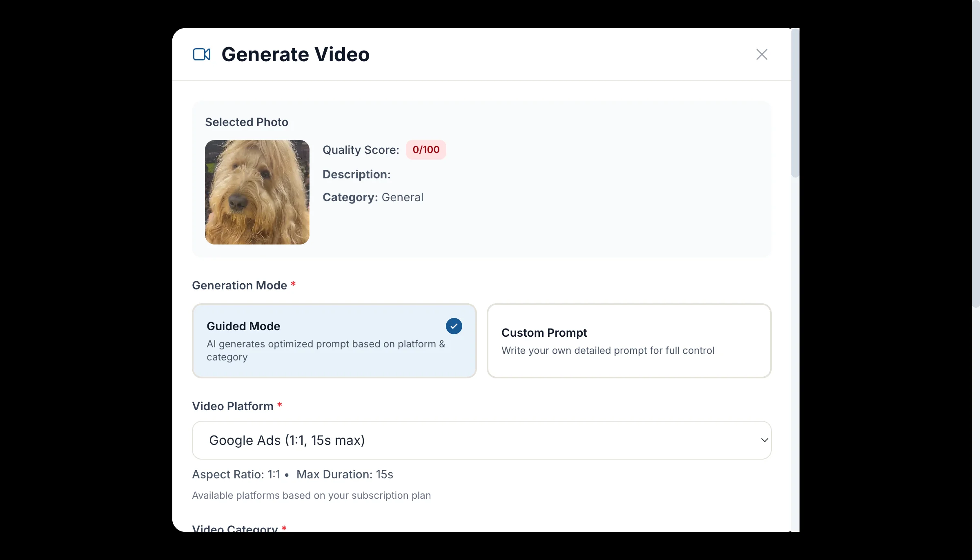Click the blue checkmark on Guided Mode
980x560 pixels.
point(453,326)
